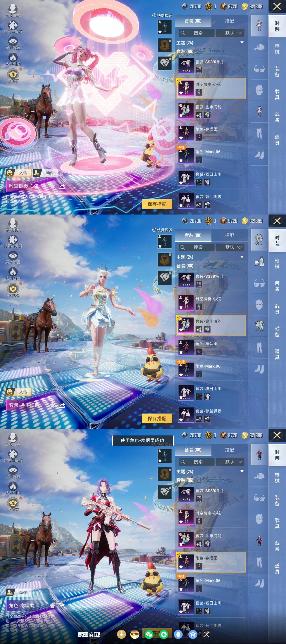Image resolution: width=286 pixels, height=644 pixels.
Task: Open 热力档案 in the top screenshot
Action: tap(13, 59)
